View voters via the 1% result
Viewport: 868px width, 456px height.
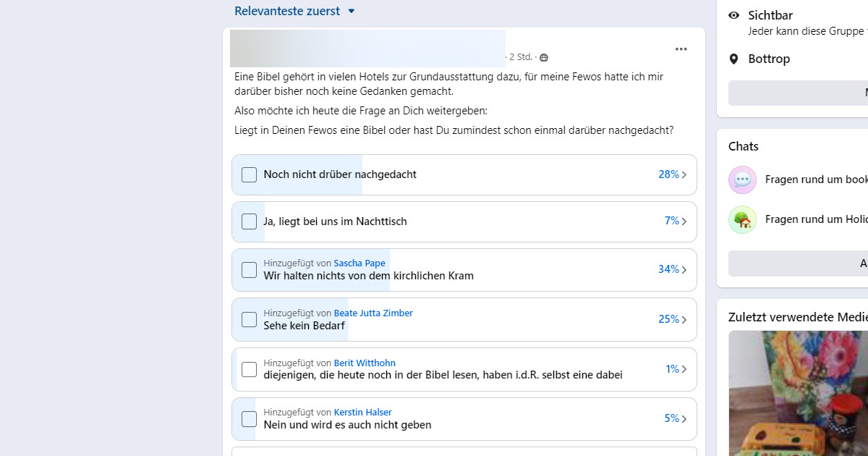[673, 369]
